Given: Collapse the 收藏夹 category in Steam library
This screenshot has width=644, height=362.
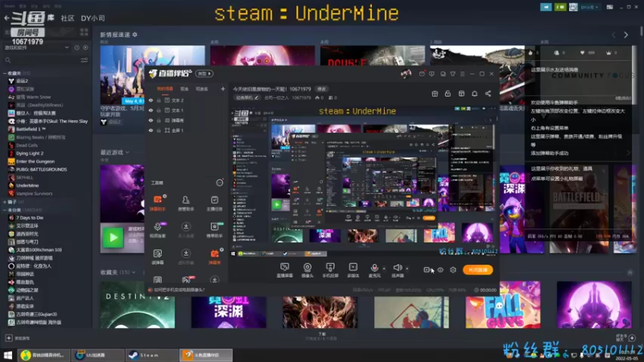Looking at the screenshot, I should pyautogui.click(x=5, y=73).
